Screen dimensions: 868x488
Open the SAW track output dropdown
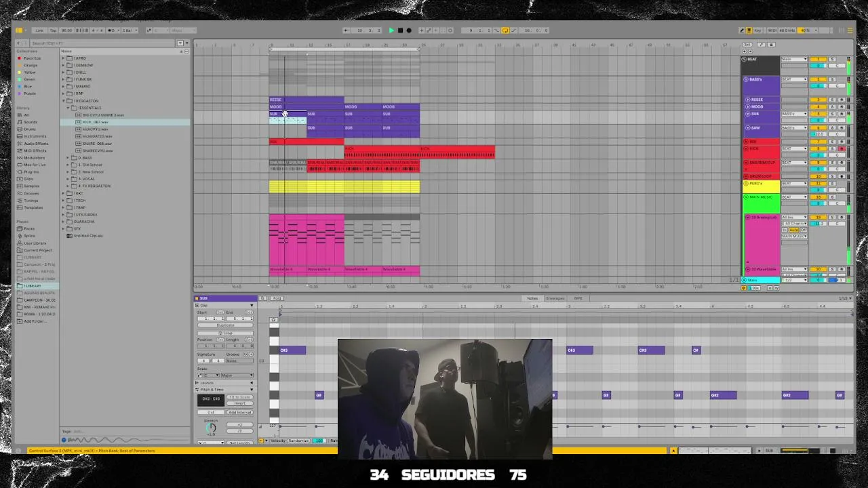tap(794, 127)
